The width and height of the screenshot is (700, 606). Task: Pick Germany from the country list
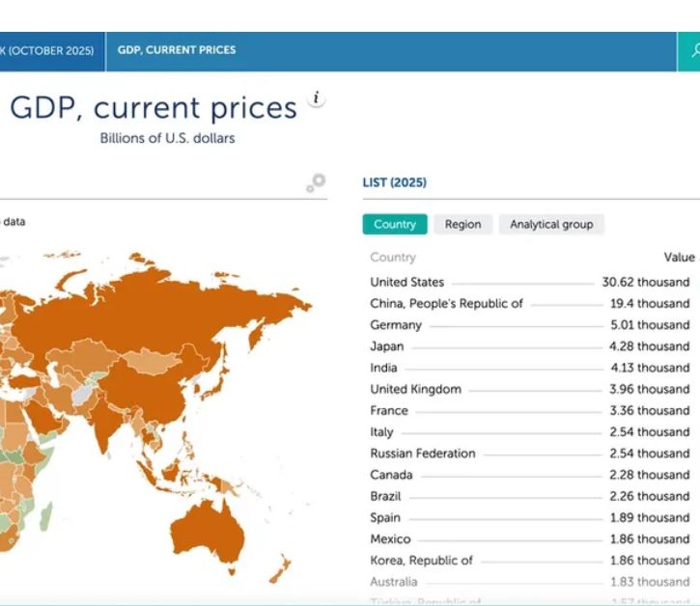pos(396,325)
